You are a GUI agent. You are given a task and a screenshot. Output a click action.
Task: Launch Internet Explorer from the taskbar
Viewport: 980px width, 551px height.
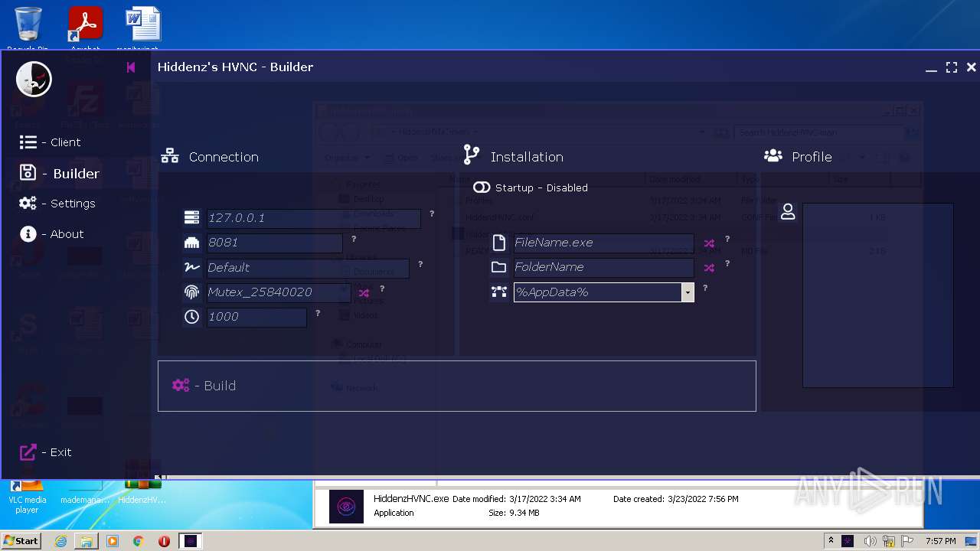pos(60,541)
